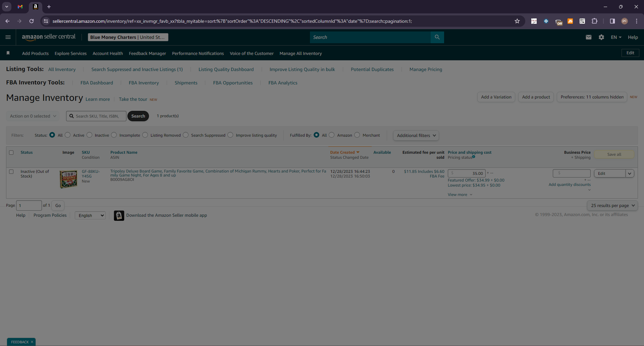Image resolution: width=644 pixels, height=346 pixels.
Task: Open a new browser tab
Action: pos(49,7)
